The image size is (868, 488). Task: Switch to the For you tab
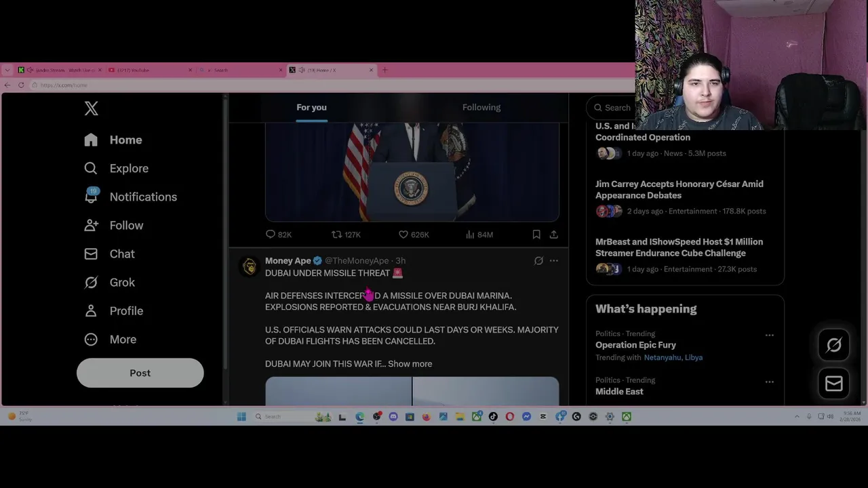point(311,107)
